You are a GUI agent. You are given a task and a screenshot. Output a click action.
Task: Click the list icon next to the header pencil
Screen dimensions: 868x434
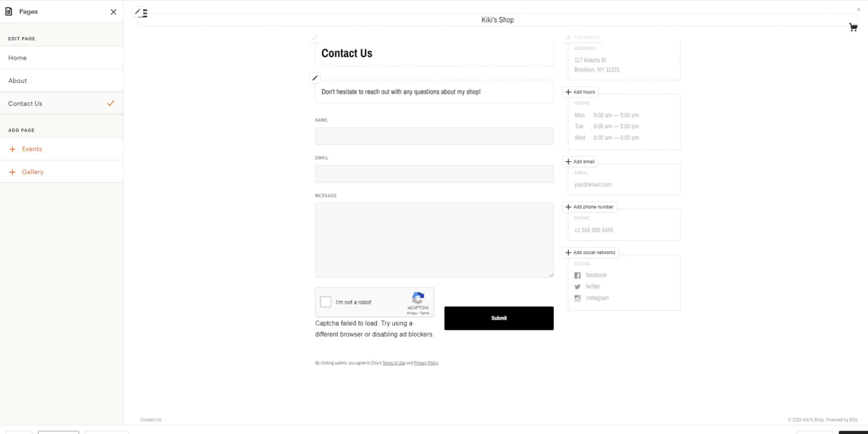click(x=145, y=14)
